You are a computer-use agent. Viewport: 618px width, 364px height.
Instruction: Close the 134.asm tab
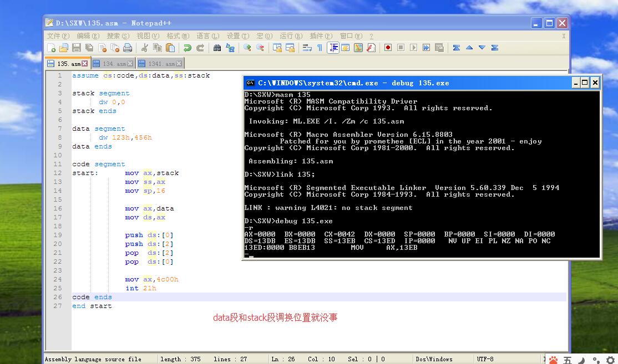(x=130, y=63)
